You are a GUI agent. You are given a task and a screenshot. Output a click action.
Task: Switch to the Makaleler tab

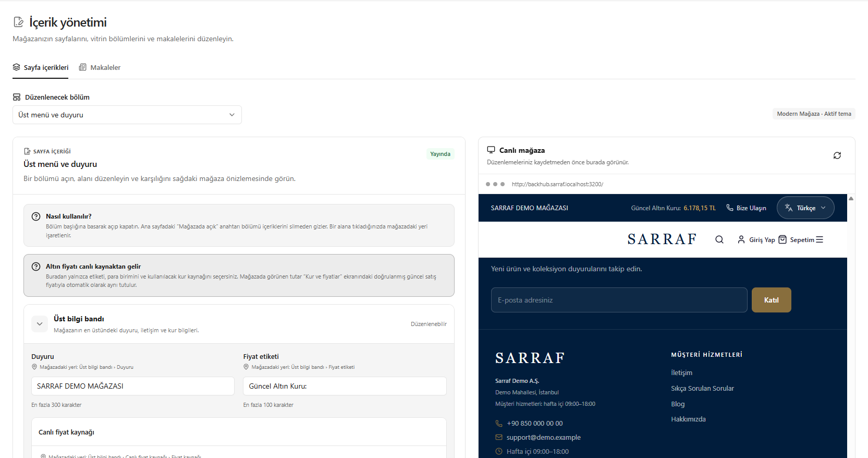point(100,67)
